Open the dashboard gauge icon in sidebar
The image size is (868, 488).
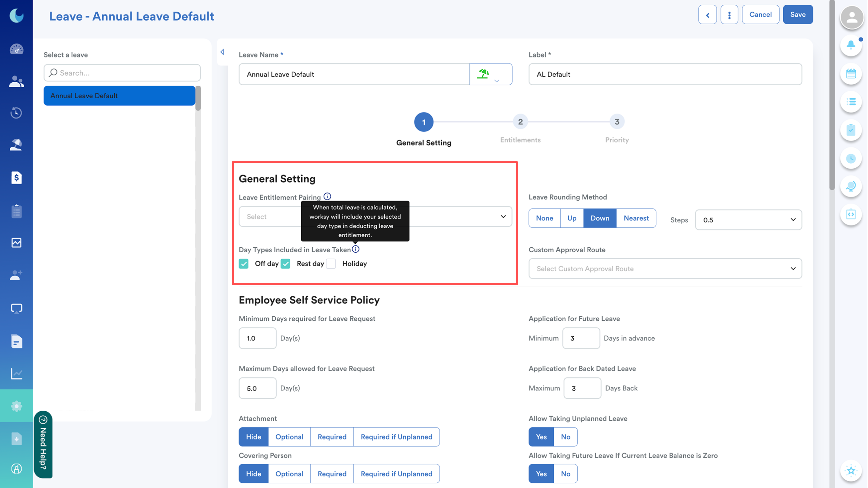(x=16, y=49)
